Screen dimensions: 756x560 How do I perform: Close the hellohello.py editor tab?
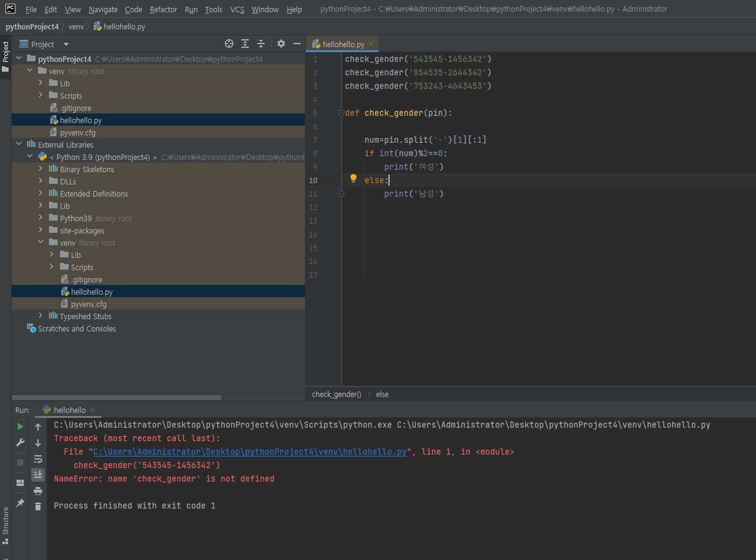click(x=371, y=44)
